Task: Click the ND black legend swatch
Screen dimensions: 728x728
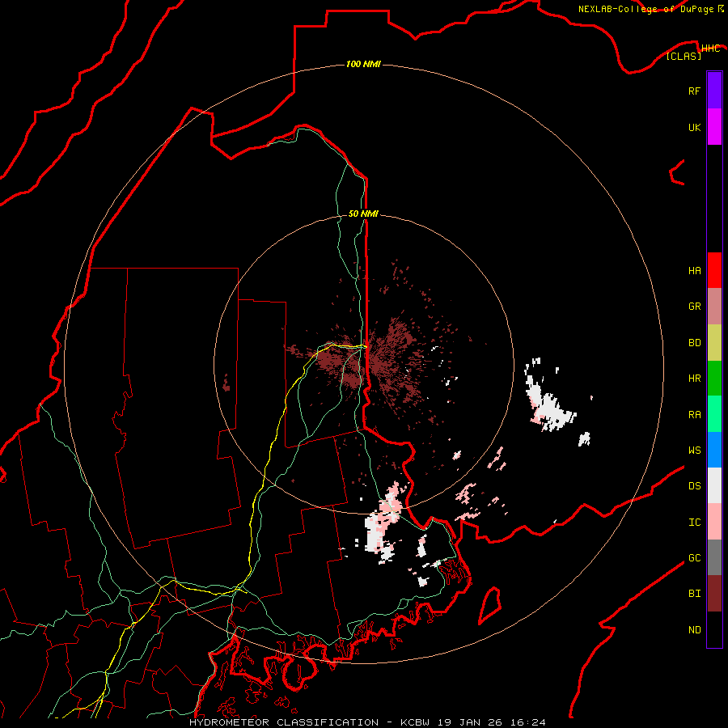Action: pos(714,629)
